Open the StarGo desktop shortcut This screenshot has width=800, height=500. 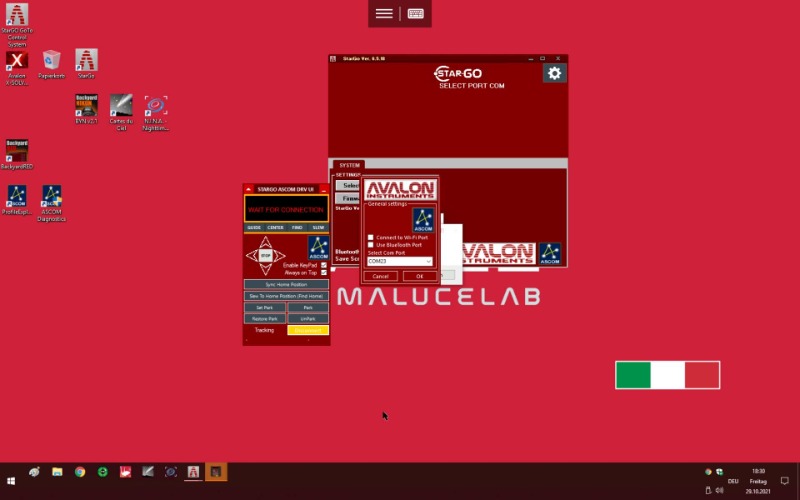(86, 64)
